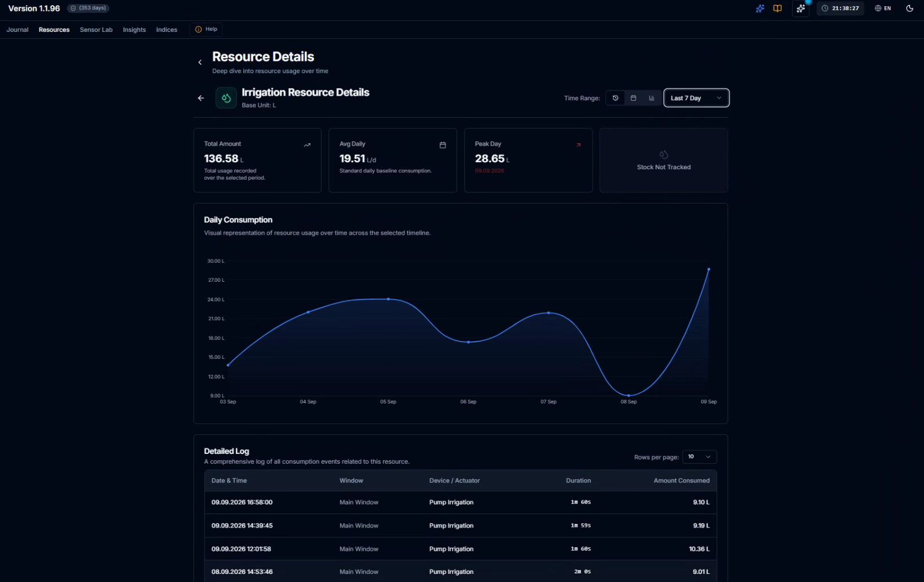The height and width of the screenshot is (582, 924).
Task: Open the Journal tab
Action: (x=17, y=30)
